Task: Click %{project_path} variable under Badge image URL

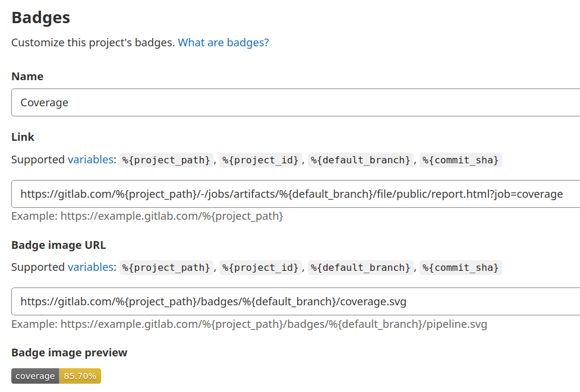Action: (x=166, y=268)
